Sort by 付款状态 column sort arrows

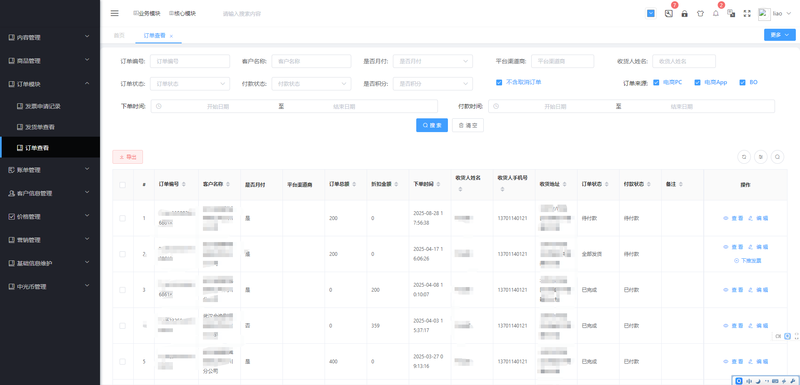tap(649, 184)
